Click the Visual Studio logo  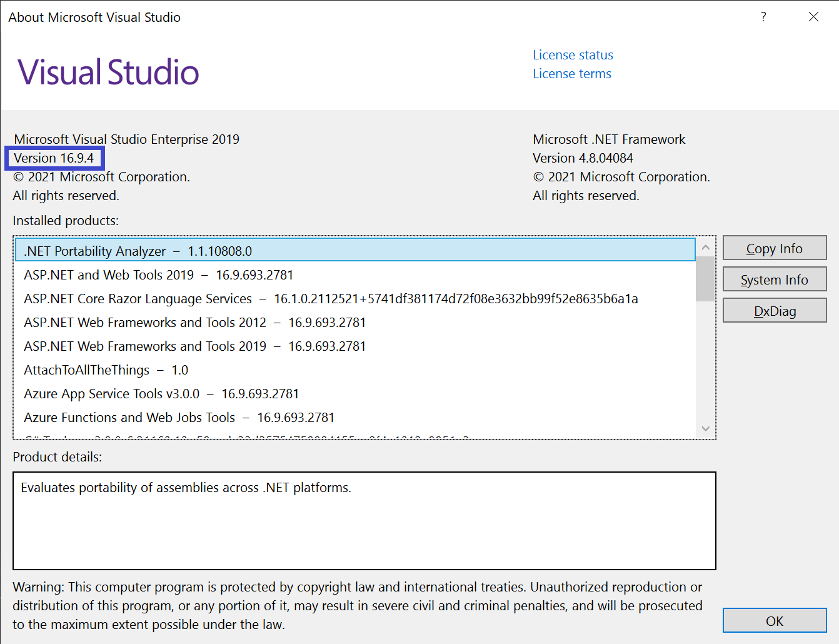tap(108, 72)
